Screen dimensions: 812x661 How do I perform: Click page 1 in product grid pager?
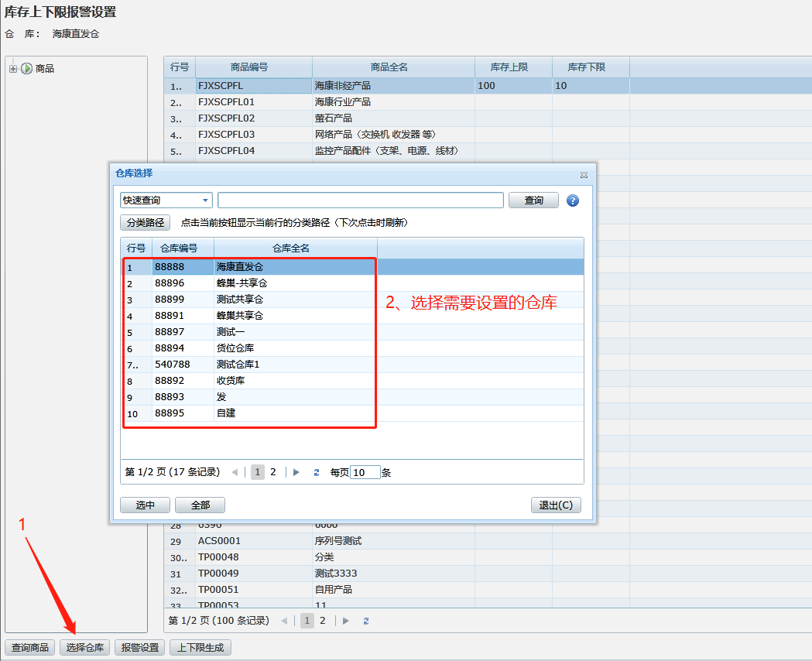[307, 621]
